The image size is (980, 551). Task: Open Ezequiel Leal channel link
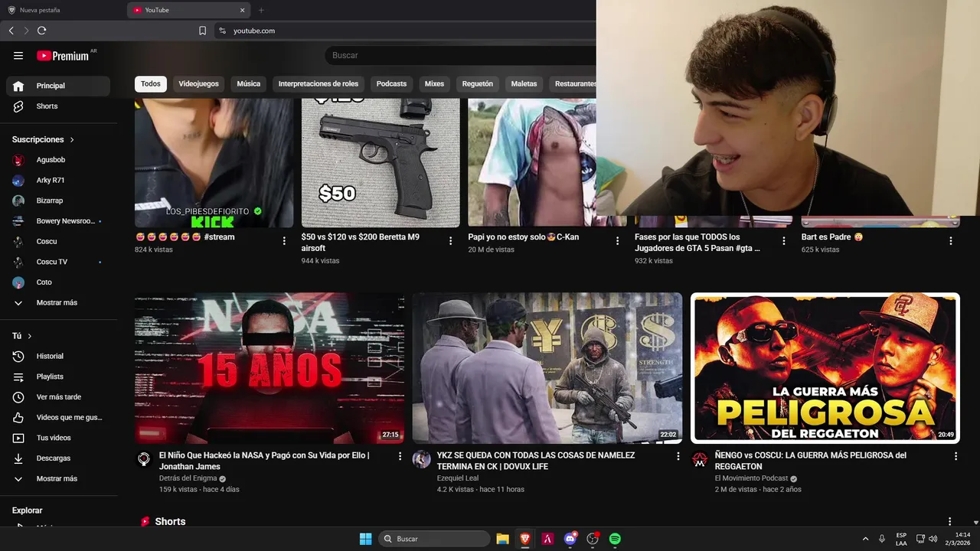[457, 478]
